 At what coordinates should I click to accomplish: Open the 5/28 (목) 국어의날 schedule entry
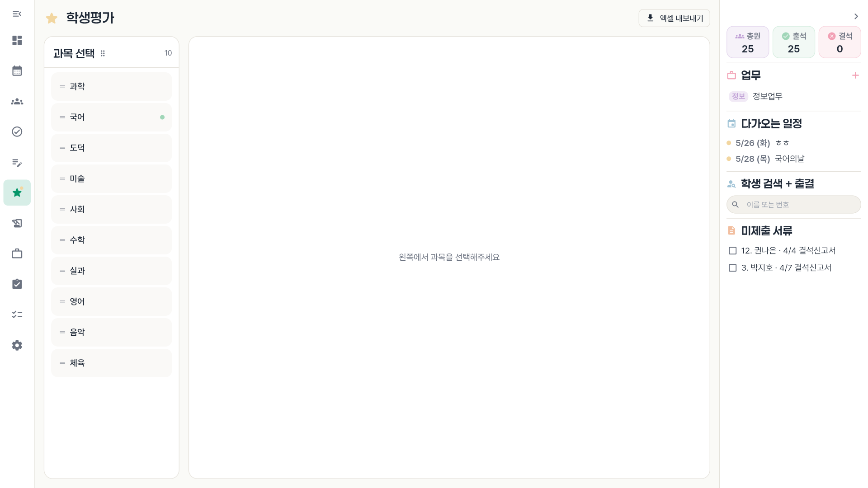[x=765, y=159]
